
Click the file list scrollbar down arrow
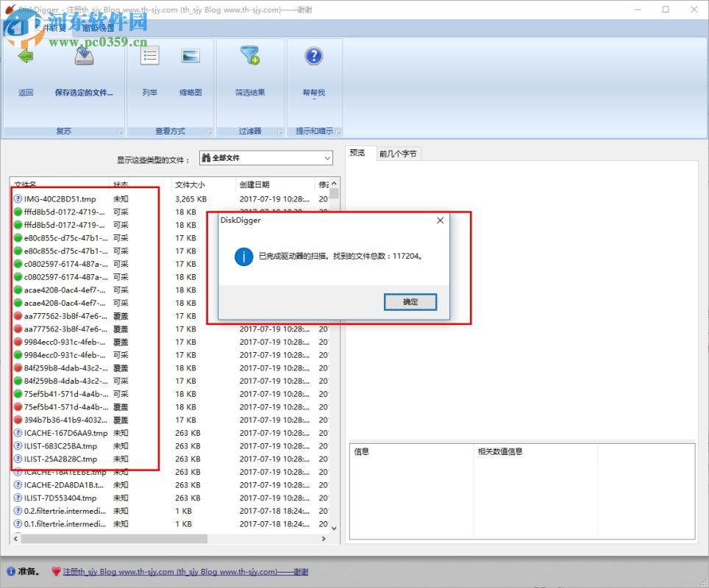(x=335, y=528)
